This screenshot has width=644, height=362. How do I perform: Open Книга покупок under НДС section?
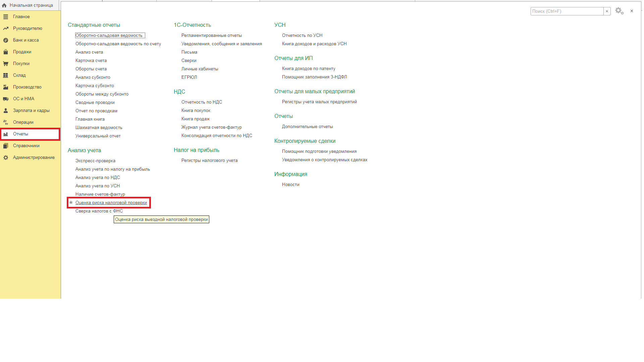pos(196,111)
